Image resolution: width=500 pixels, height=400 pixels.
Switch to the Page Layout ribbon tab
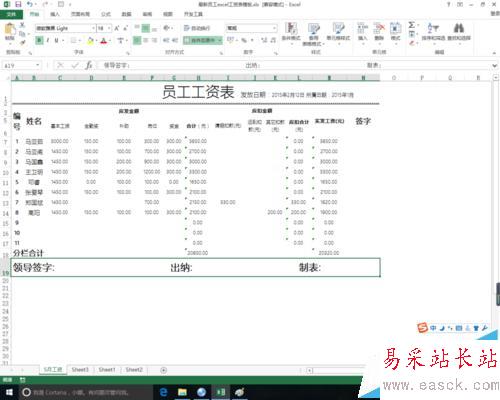pos(80,14)
